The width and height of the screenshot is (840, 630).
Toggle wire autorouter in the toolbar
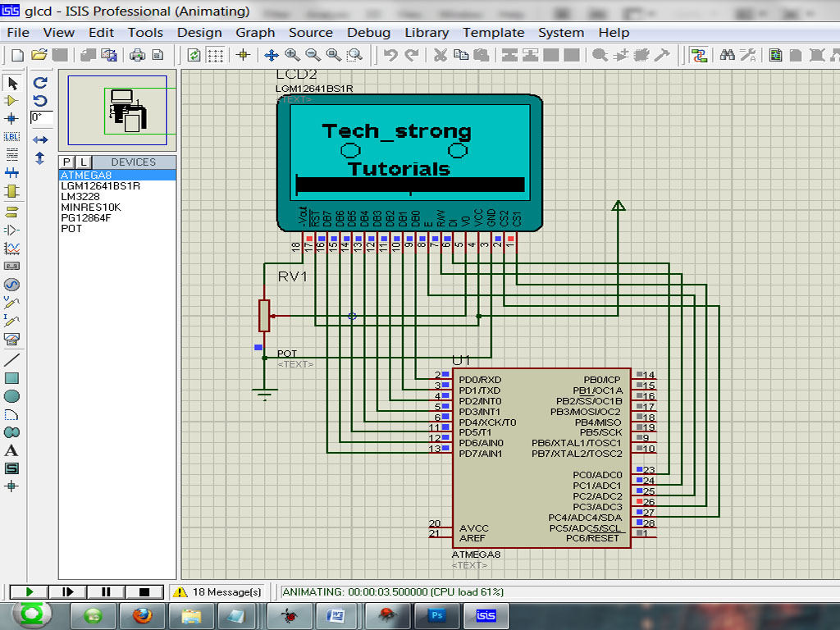[699, 55]
